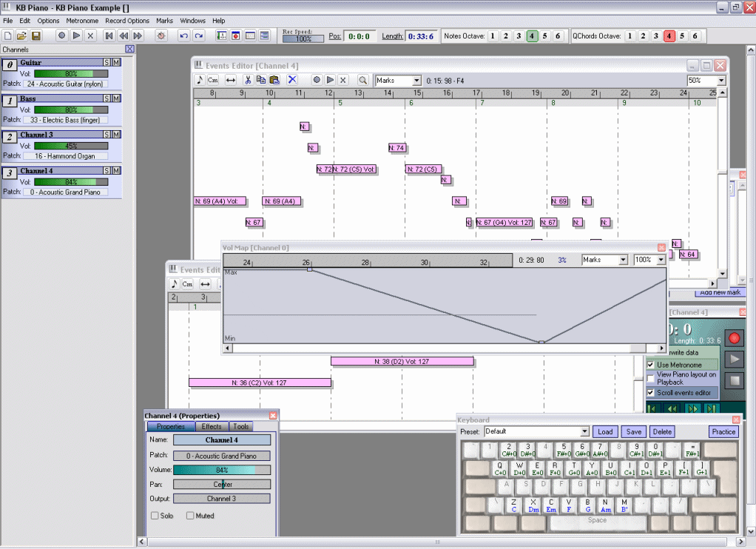756x549 pixels.
Task: Switch to Effects tab in Channel Properties
Action: (212, 426)
